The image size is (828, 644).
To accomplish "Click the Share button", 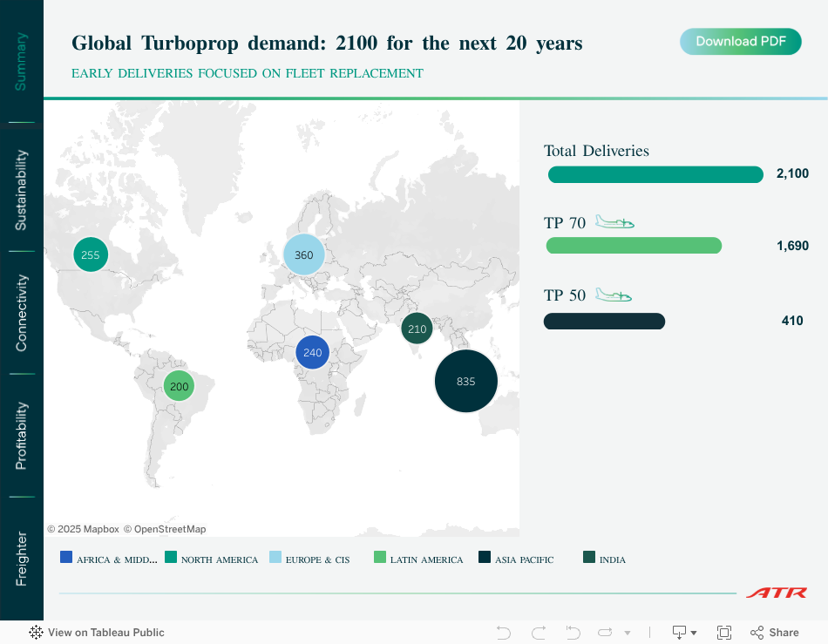I will coord(774,633).
